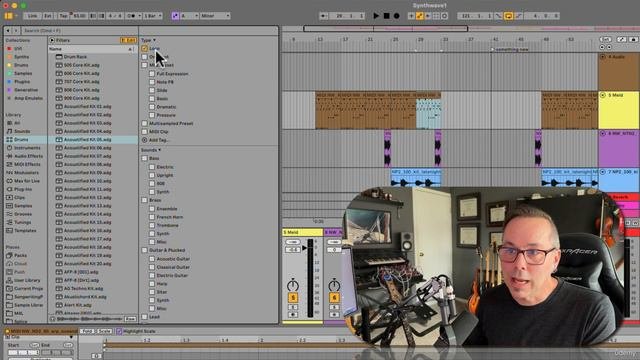Check the MIDI Clip checkbox
Image resolution: width=640 pixels, height=360 pixels.
144,132
